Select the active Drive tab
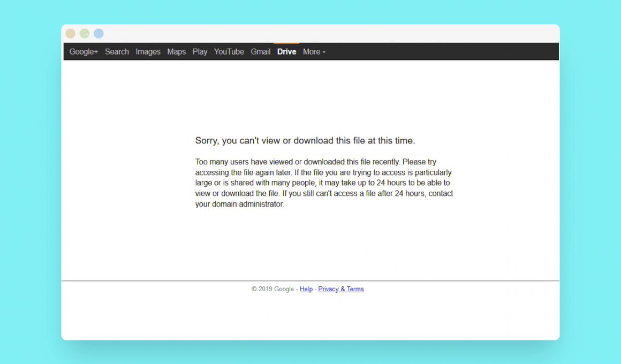Image resolution: width=621 pixels, height=364 pixels. click(287, 51)
